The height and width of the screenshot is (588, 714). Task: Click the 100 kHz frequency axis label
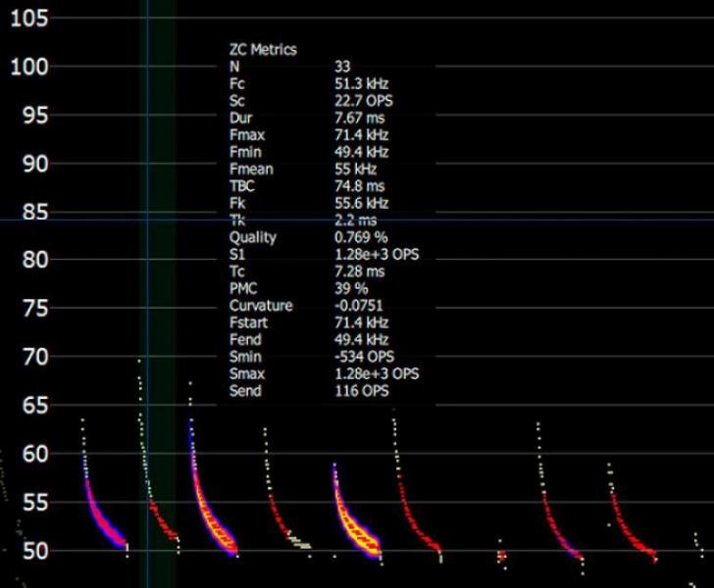tap(28, 67)
